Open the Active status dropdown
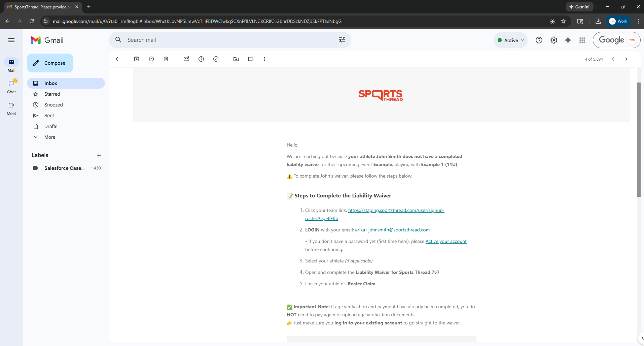644x346 pixels. click(510, 40)
